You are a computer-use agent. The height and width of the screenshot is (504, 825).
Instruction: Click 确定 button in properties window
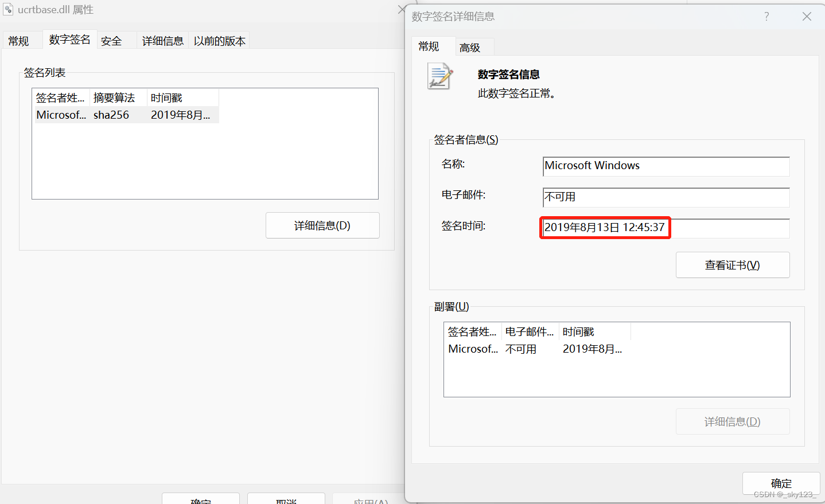click(x=201, y=499)
